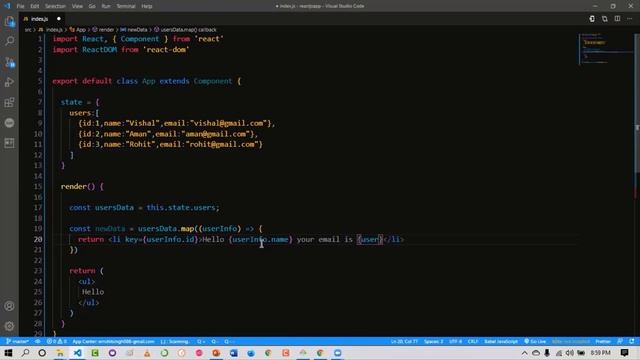The image size is (640, 360).
Task: Click the VS Code logo in title bar
Action: coord(7,6)
